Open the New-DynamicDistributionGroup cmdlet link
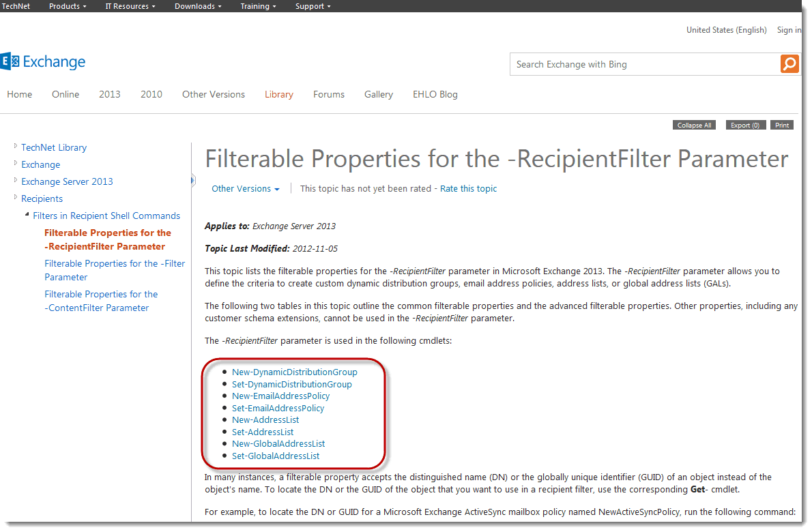 coord(295,372)
